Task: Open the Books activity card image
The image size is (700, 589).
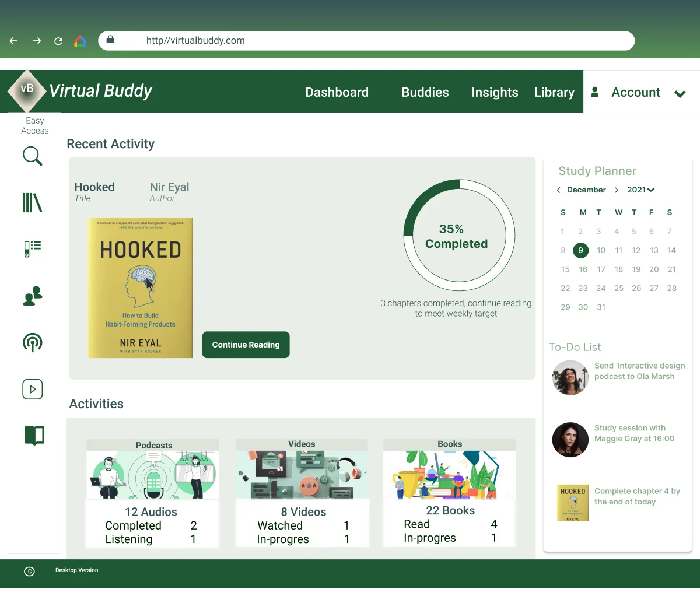Action: (450, 475)
